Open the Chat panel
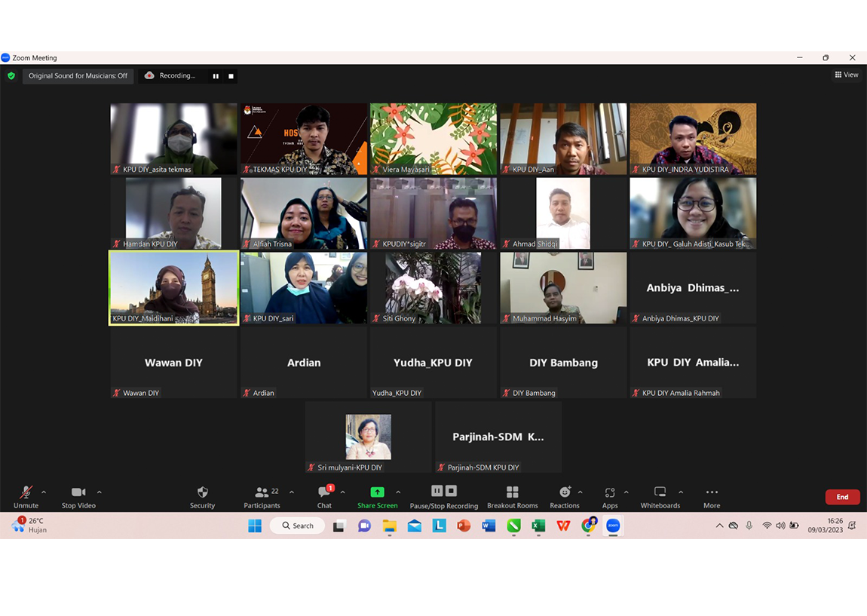This screenshot has height=616, width=867. coord(324,492)
